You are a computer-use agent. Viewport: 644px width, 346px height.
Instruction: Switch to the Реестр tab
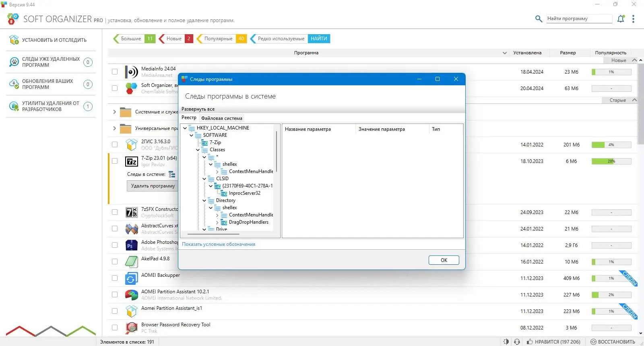pos(189,118)
